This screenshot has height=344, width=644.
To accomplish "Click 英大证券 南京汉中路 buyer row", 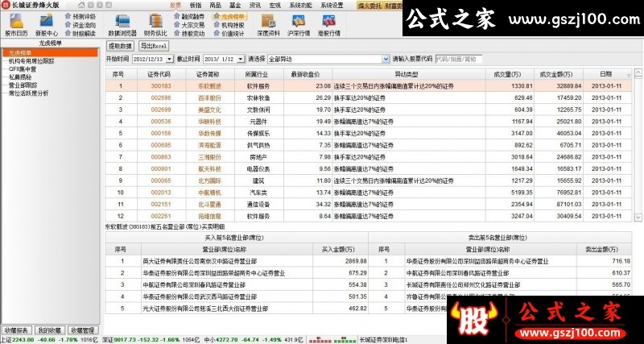I will [237, 261].
